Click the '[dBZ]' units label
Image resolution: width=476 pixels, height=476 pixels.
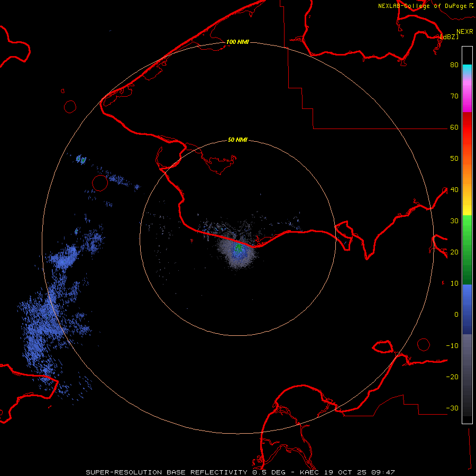click(449, 36)
